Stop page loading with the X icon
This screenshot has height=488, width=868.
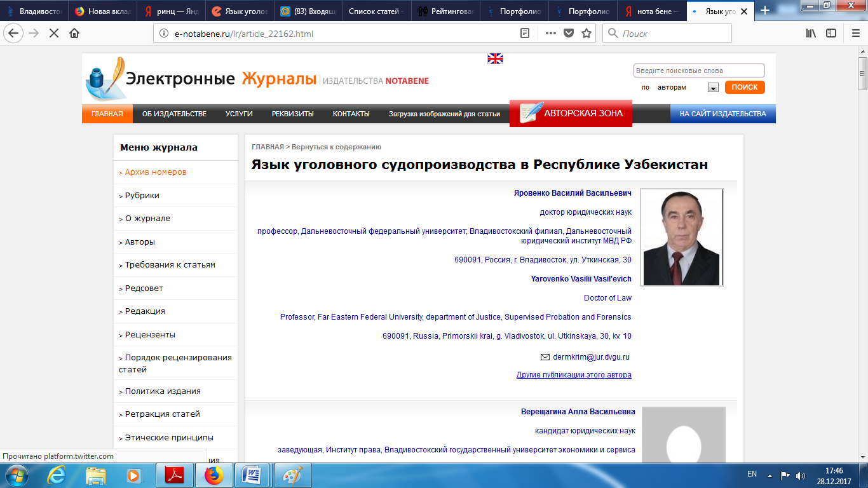(x=54, y=34)
